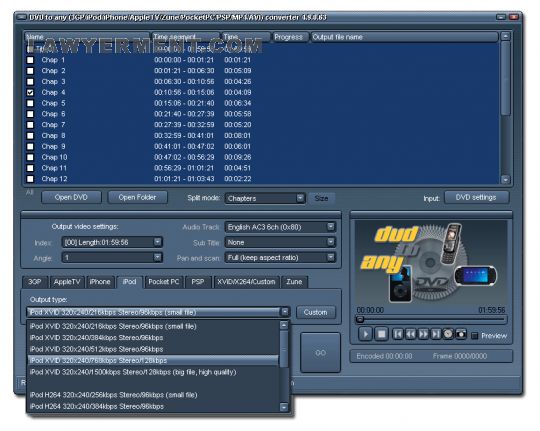The height and width of the screenshot is (431, 540).
Task: Select the iPod tab
Action: (x=129, y=282)
